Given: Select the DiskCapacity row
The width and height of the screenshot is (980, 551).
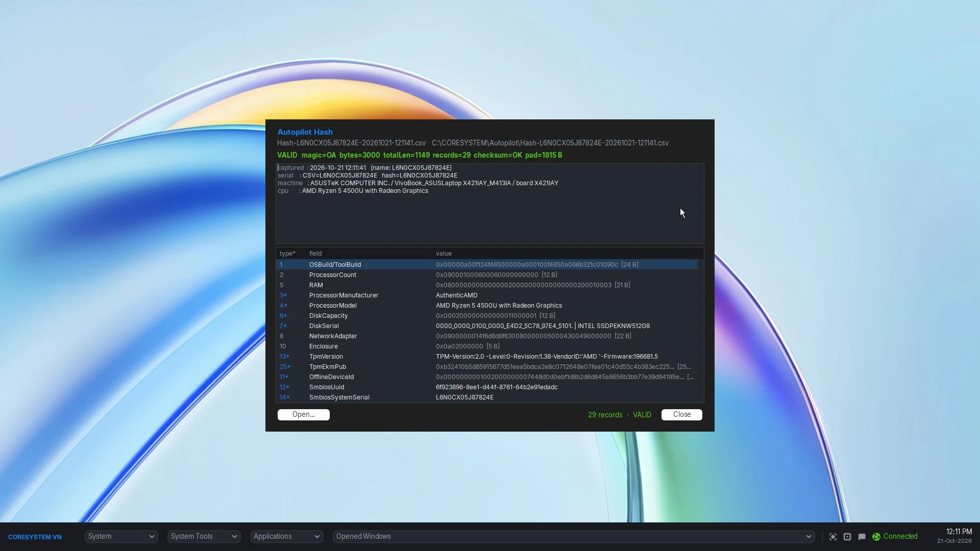Looking at the screenshot, I should pyautogui.click(x=487, y=316).
